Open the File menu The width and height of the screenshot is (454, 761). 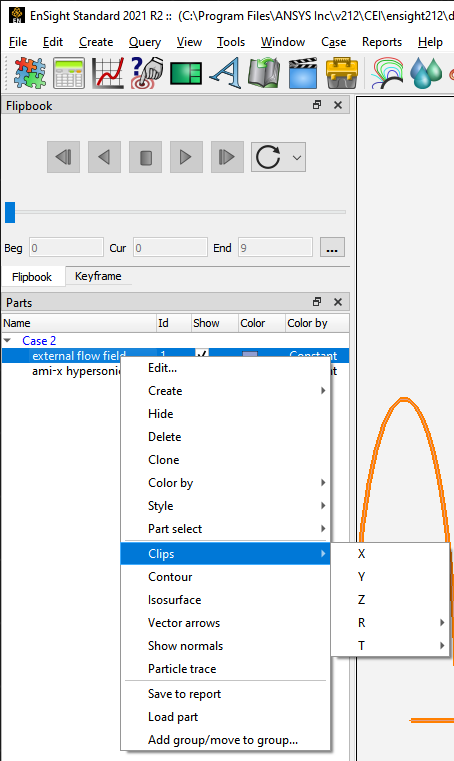[18, 42]
